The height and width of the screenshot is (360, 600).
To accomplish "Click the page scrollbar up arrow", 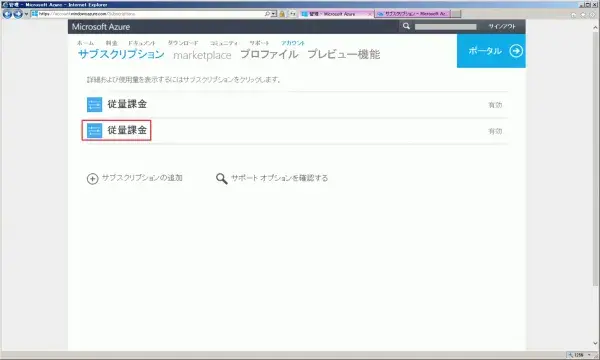I will (x=595, y=28).
